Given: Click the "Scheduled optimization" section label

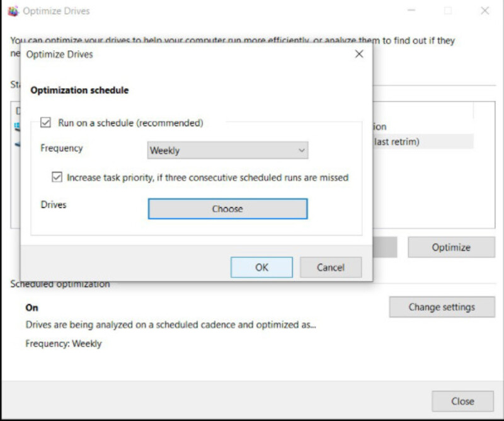Looking at the screenshot, I should [60, 284].
